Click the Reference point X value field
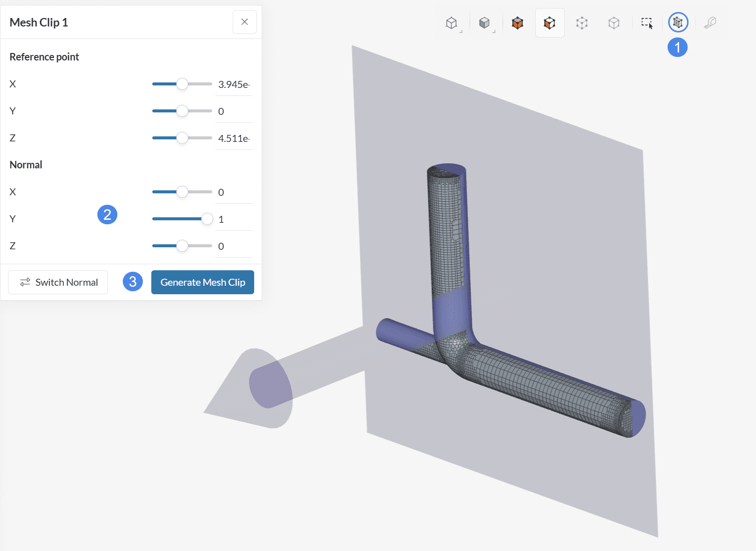 click(x=234, y=84)
